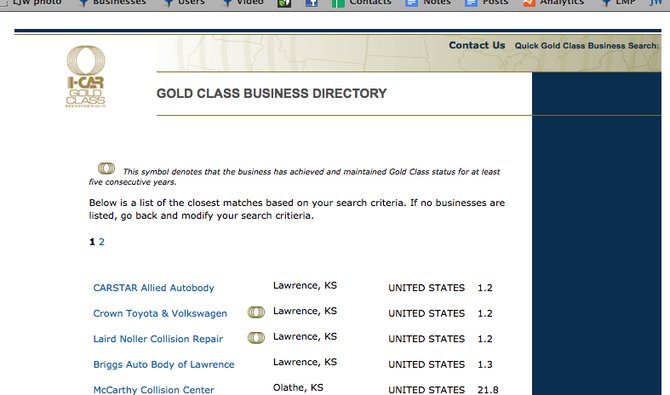
Task: Click the Quick Gold Class Business Search label
Action: 587,46
